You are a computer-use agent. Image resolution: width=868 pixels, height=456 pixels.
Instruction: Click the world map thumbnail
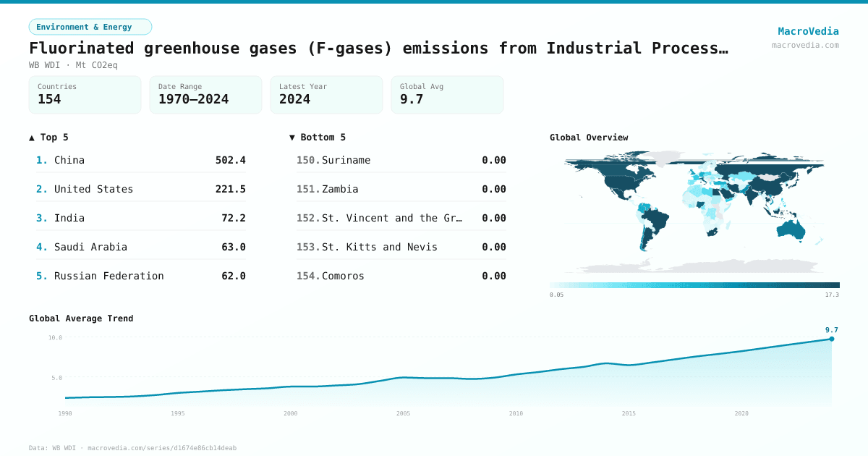[x=694, y=210]
